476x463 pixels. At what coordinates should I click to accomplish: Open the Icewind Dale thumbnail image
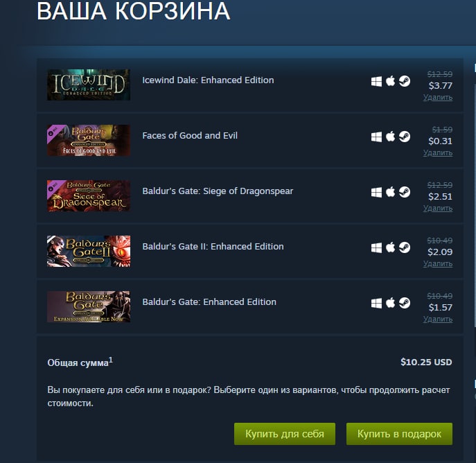(89, 85)
